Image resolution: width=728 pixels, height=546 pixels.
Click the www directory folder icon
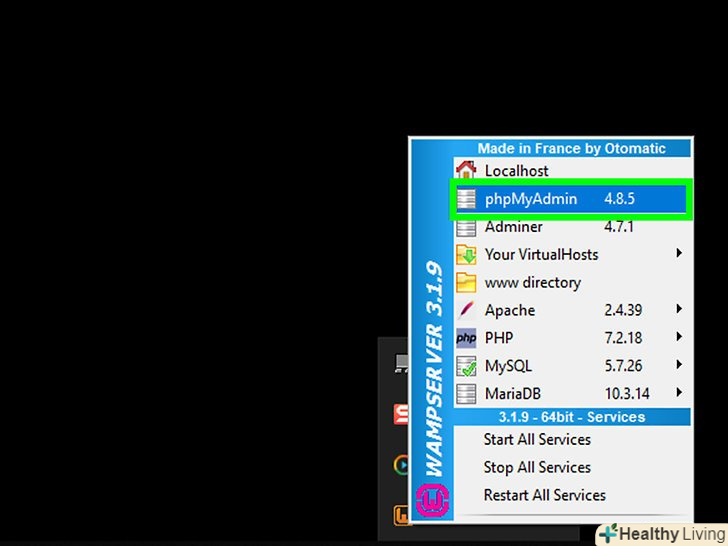click(x=466, y=282)
